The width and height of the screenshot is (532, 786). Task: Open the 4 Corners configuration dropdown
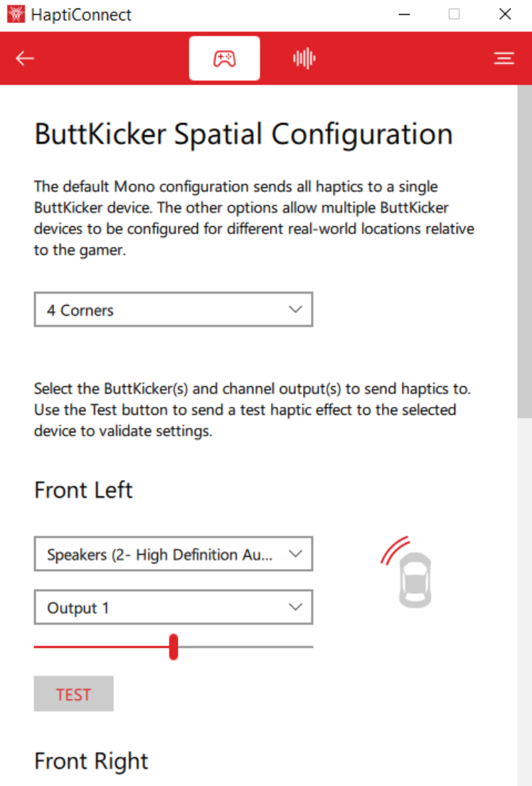pos(174,310)
